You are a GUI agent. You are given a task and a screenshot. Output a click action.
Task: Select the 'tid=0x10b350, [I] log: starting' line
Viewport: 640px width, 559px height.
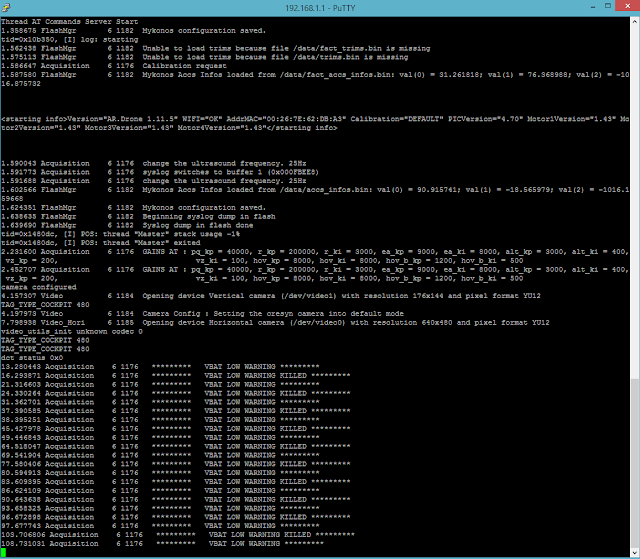70,40
